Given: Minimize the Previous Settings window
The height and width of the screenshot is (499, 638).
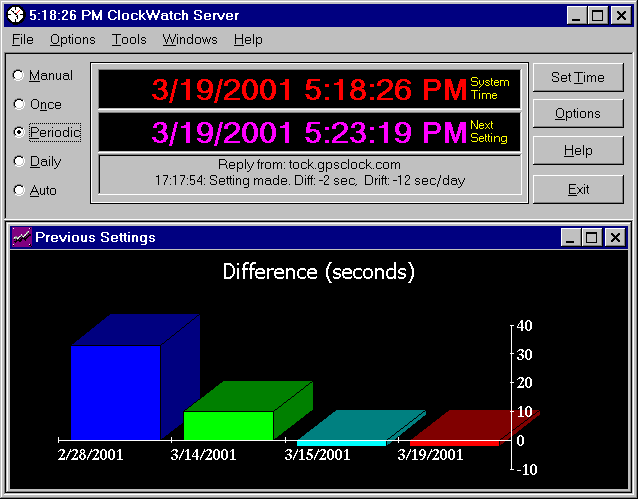Looking at the screenshot, I should pyautogui.click(x=571, y=237).
